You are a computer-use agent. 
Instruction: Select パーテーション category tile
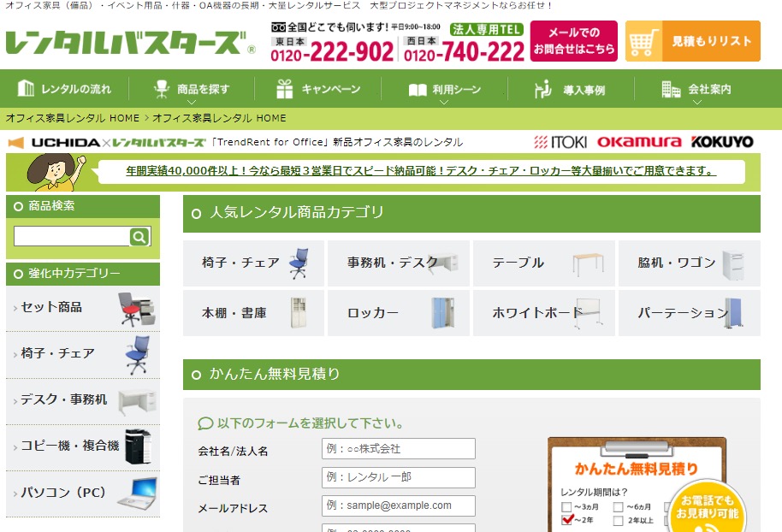pos(690,313)
